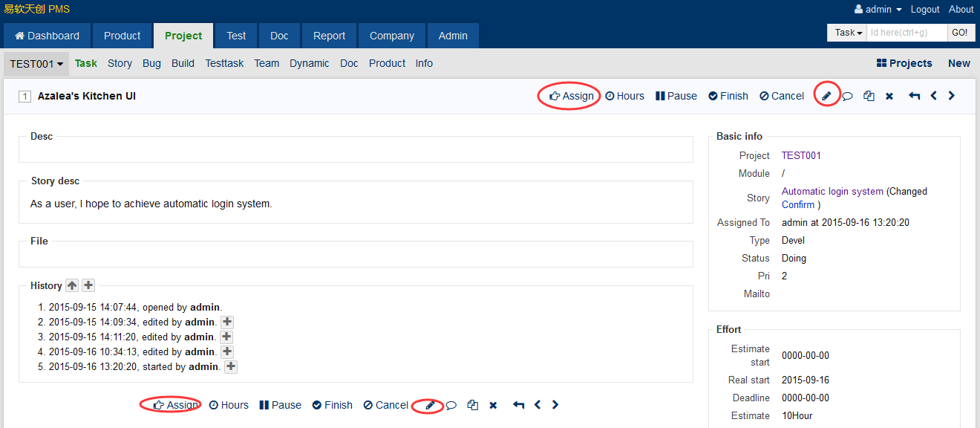Open the 'Automatic login system' story link
Viewport: 980px width, 428px height.
832,191
